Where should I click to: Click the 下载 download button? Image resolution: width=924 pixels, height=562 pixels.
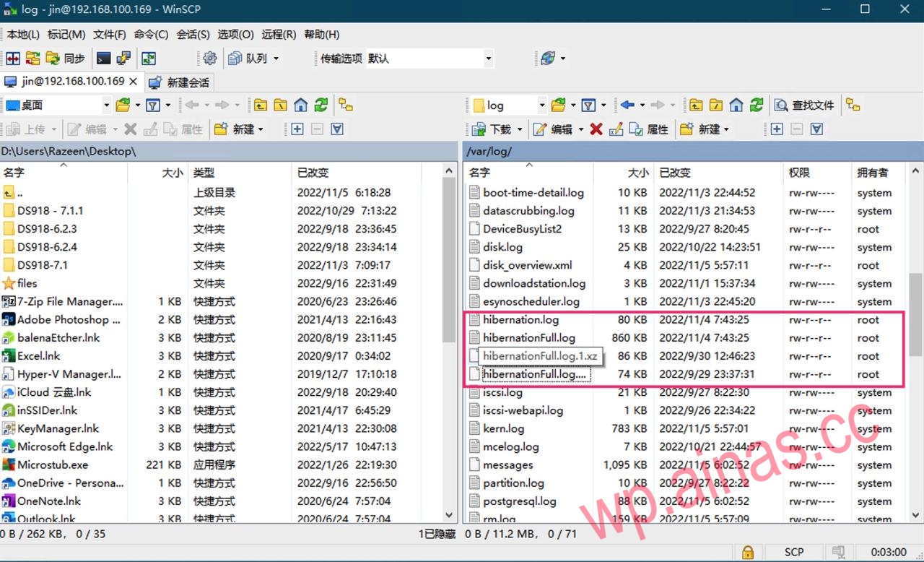492,129
